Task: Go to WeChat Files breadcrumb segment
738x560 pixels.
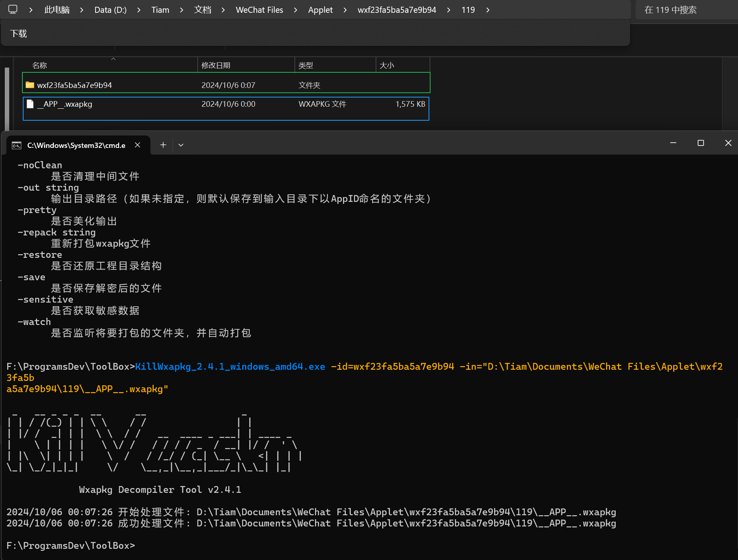Action: tap(259, 10)
